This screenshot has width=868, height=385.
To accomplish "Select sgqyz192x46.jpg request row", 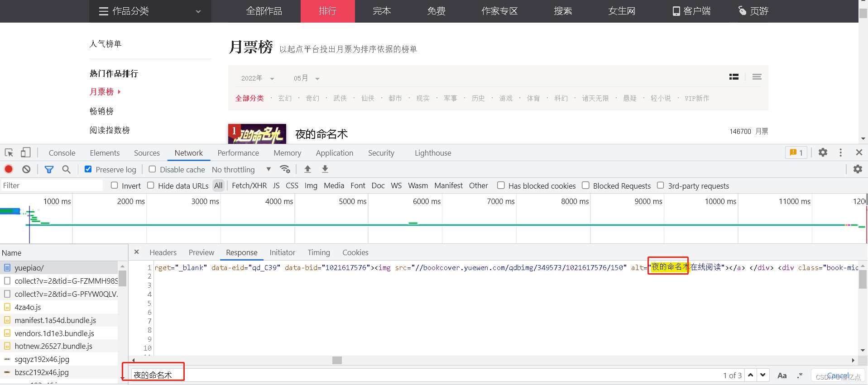I will (x=59, y=359).
